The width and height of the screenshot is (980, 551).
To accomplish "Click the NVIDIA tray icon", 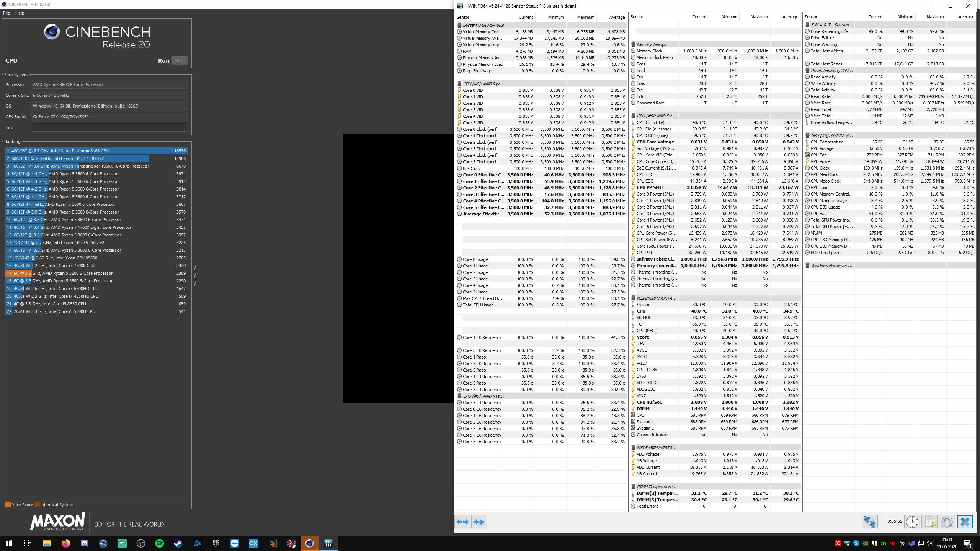I will click(866, 543).
